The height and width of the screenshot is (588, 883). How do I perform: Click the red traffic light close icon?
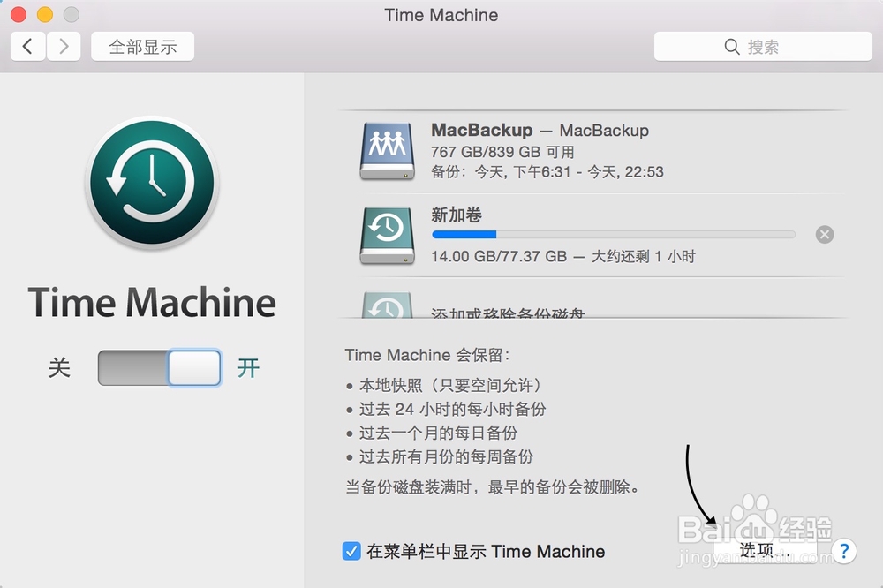16,15
